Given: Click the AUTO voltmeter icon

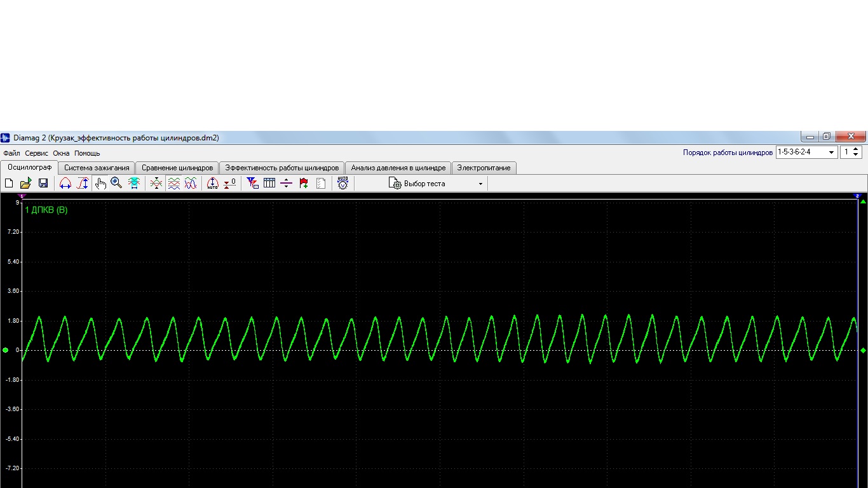Looking at the screenshot, I should point(342,184).
